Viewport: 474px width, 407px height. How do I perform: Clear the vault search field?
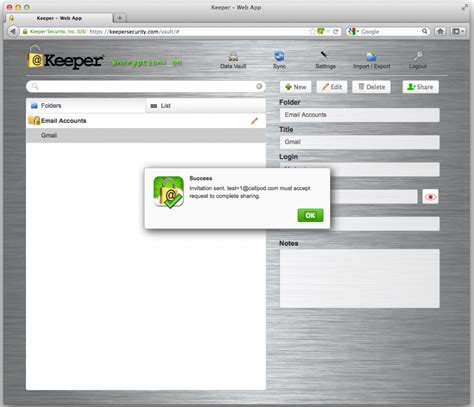259,87
